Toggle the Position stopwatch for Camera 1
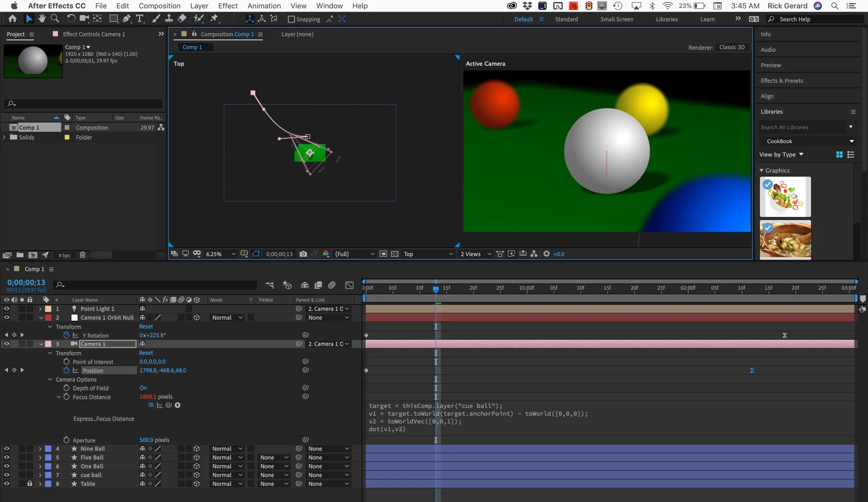 click(66, 370)
